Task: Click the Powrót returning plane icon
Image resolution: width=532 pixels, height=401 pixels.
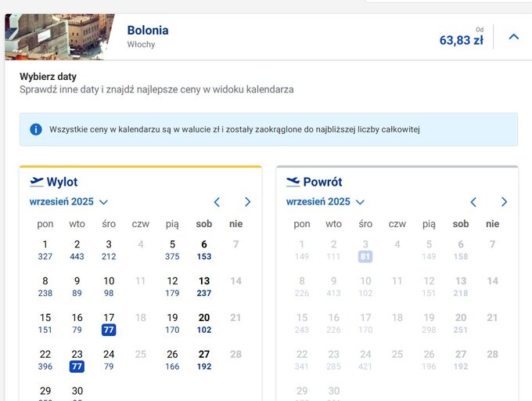Action: pos(293,182)
